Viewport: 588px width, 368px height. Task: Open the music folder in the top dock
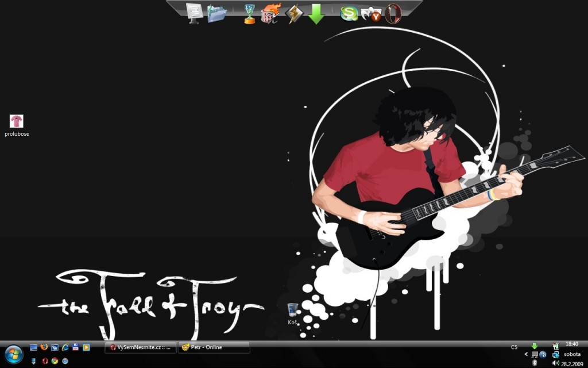click(x=217, y=14)
